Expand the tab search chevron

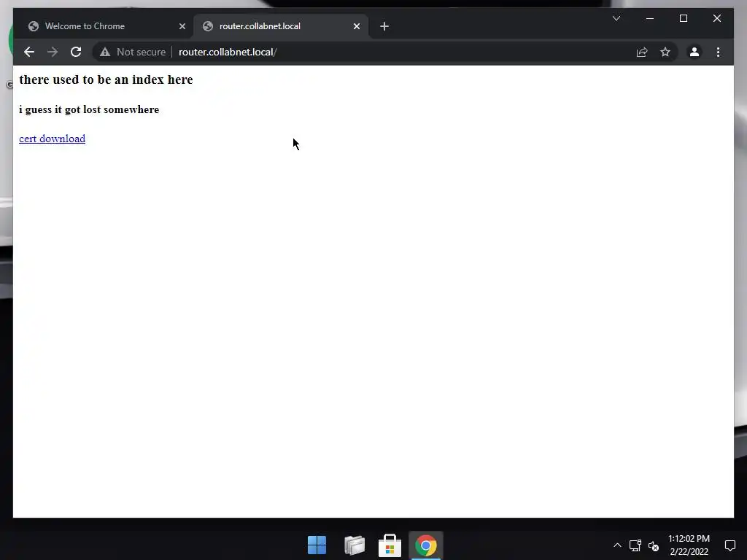[x=616, y=18]
